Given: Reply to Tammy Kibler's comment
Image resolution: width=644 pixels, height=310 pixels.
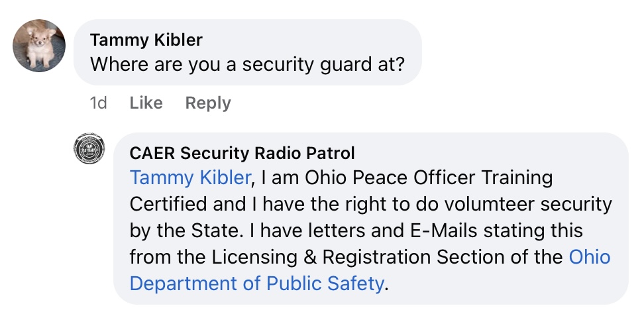Looking at the screenshot, I should pos(208,103).
